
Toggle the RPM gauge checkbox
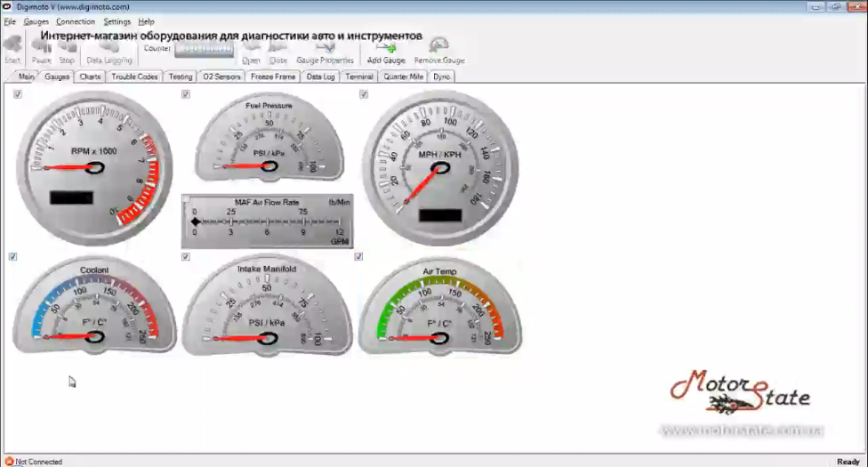(x=18, y=94)
